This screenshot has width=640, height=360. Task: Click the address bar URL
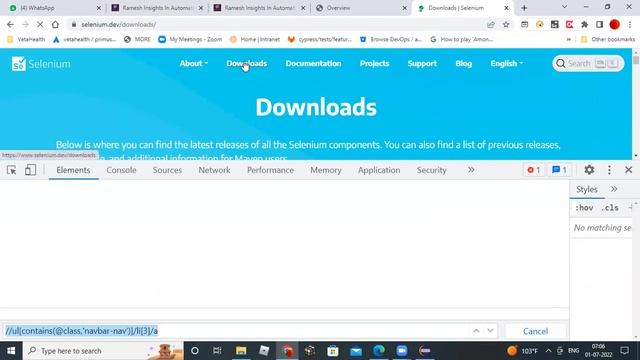(118, 24)
